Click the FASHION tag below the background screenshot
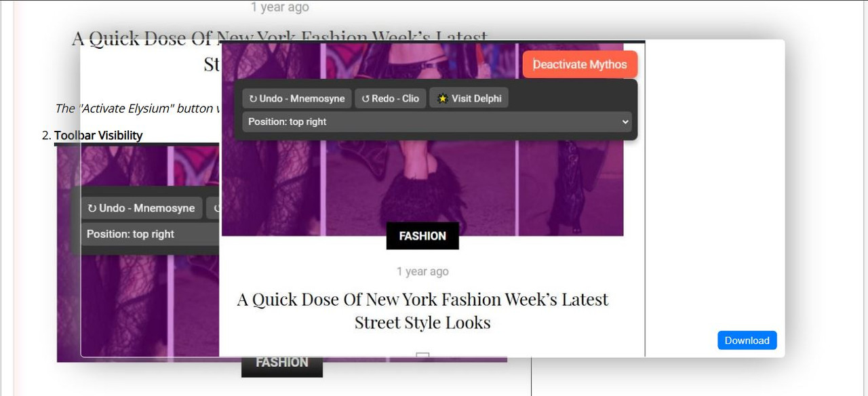 pyautogui.click(x=282, y=363)
